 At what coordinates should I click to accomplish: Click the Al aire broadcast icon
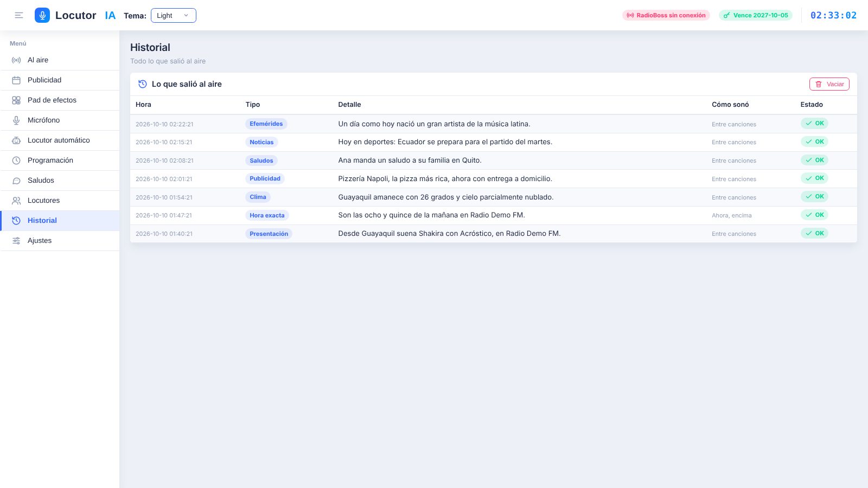click(x=16, y=60)
